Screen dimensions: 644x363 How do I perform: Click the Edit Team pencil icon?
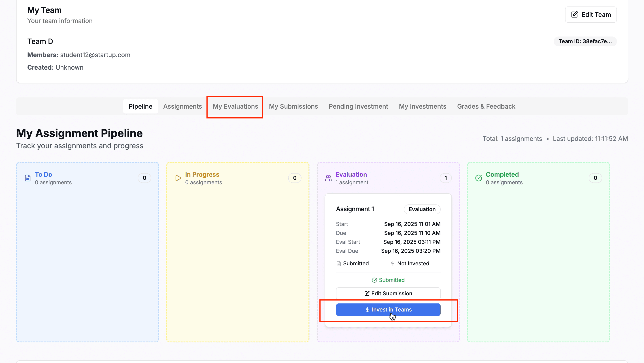click(574, 15)
